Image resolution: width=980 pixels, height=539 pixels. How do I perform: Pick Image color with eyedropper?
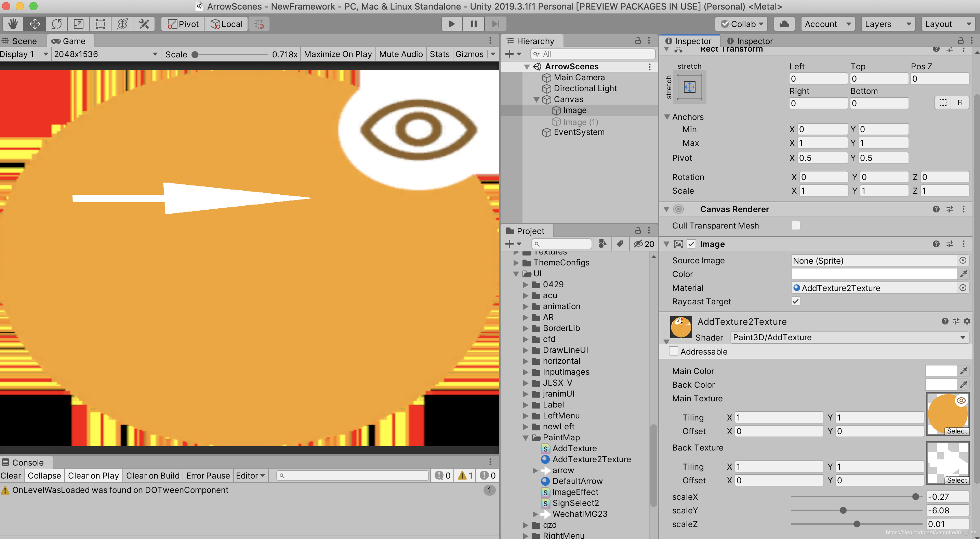click(x=963, y=274)
